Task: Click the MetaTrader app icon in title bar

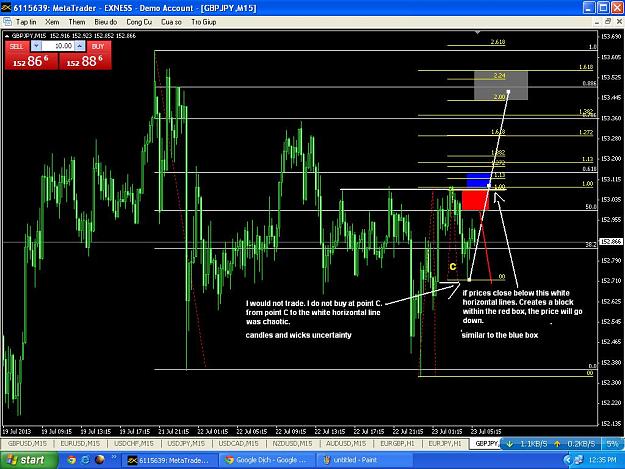Action: pyautogui.click(x=6, y=8)
